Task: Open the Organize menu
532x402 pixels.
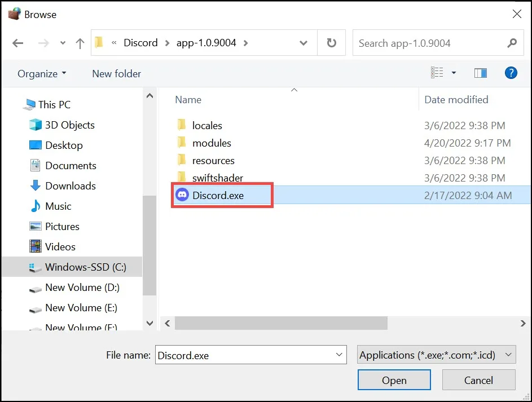Action: pos(42,73)
